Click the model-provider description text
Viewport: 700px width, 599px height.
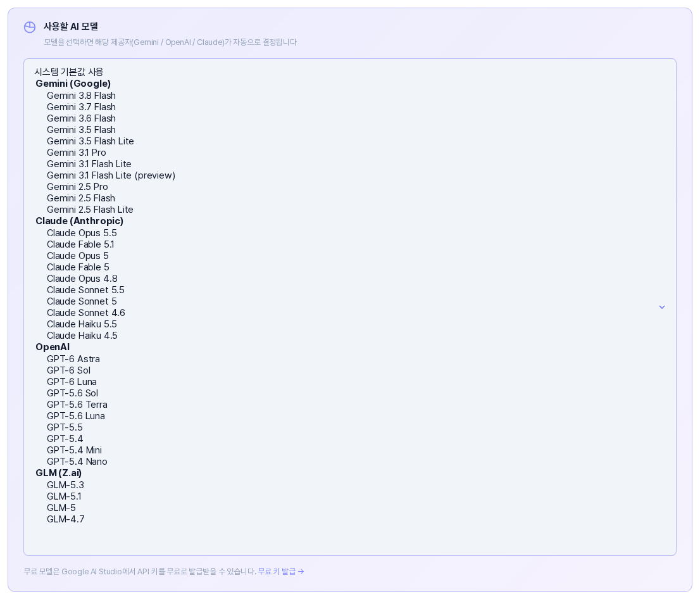pyautogui.click(x=170, y=42)
